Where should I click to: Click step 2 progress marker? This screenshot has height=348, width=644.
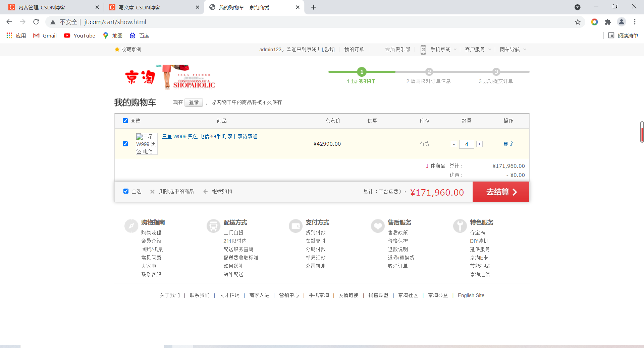pyautogui.click(x=429, y=72)
